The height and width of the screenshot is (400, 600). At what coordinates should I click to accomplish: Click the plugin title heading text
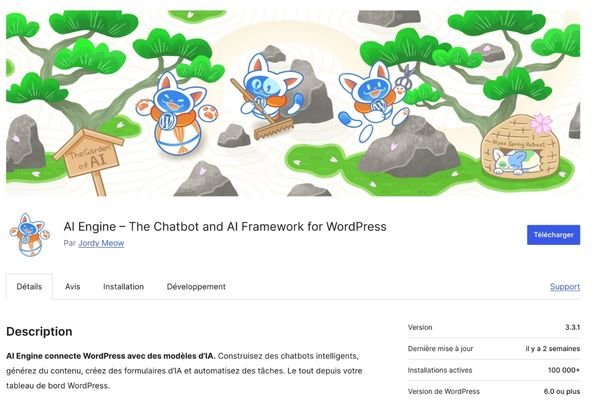coord(225,227)
